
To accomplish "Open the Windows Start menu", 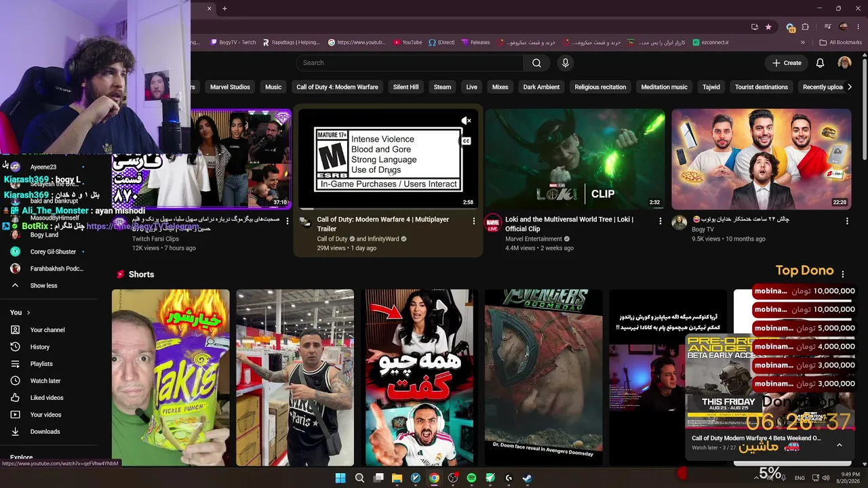I will coord(340,478).
